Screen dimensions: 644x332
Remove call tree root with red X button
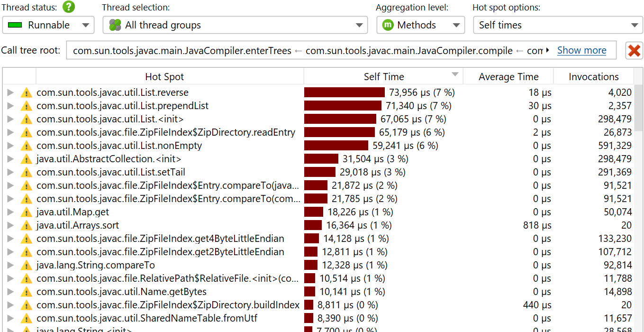(x=634, y=50)
